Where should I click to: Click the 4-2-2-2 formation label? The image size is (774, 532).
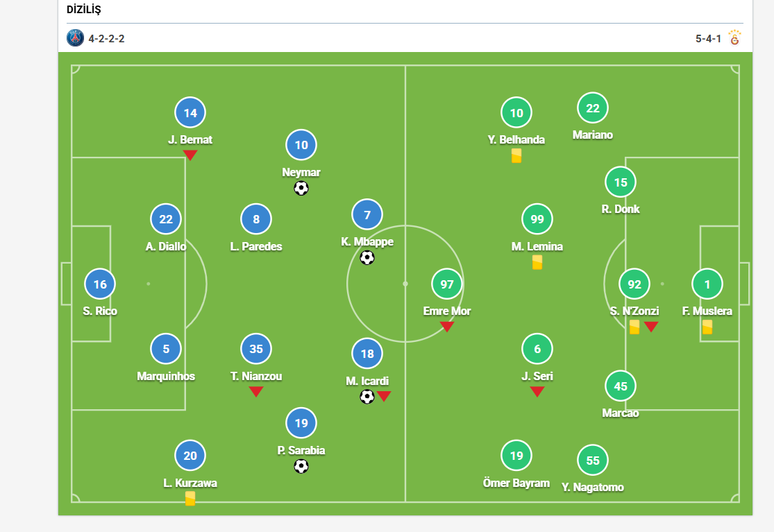pyautogui.click(x=107, y=38)
